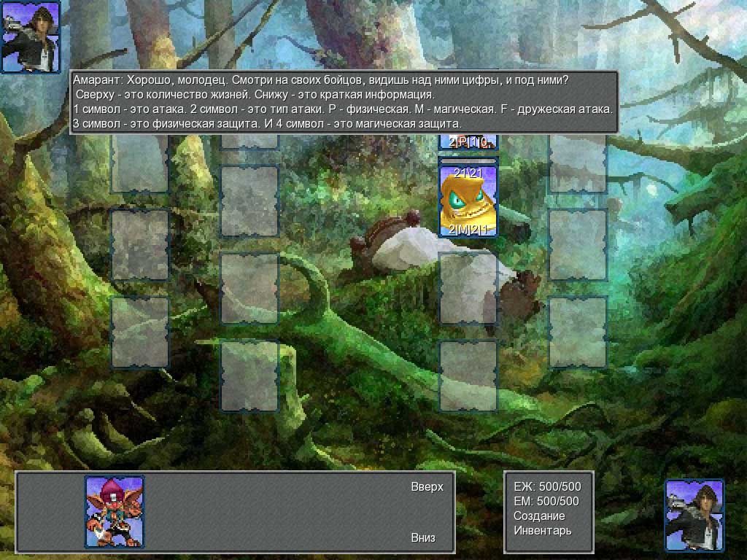Select the red-haired goblin card in the hand panel
Screen dimensions: 747x560
pos(115,511)
